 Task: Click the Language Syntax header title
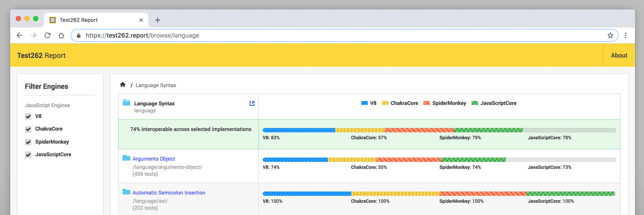tap(154, 103)
